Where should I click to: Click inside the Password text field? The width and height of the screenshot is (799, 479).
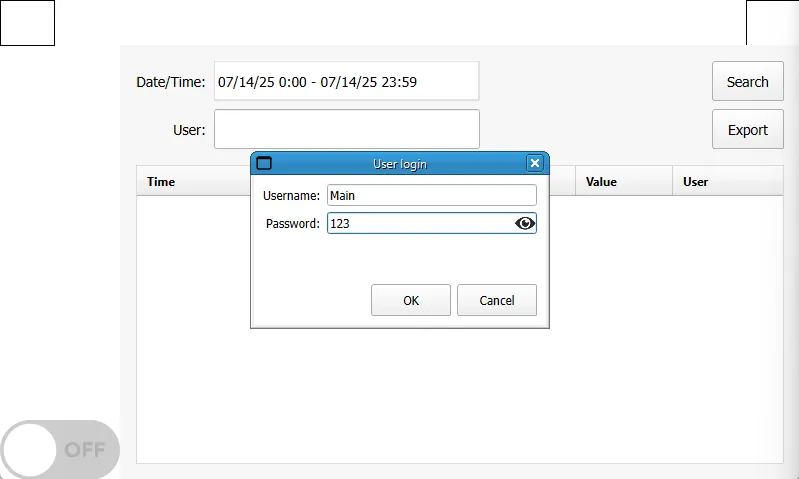coord(420,224)
